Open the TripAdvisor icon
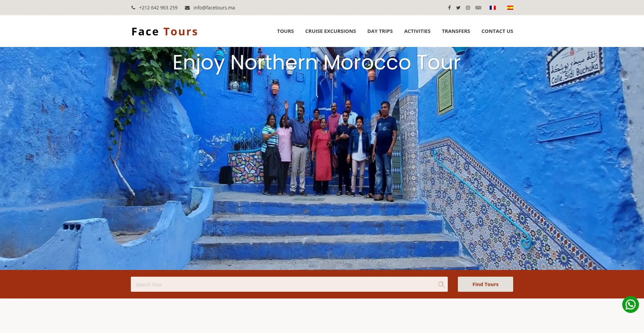The height and width of the screenshot is (333, 644). [x=478, y=8]
